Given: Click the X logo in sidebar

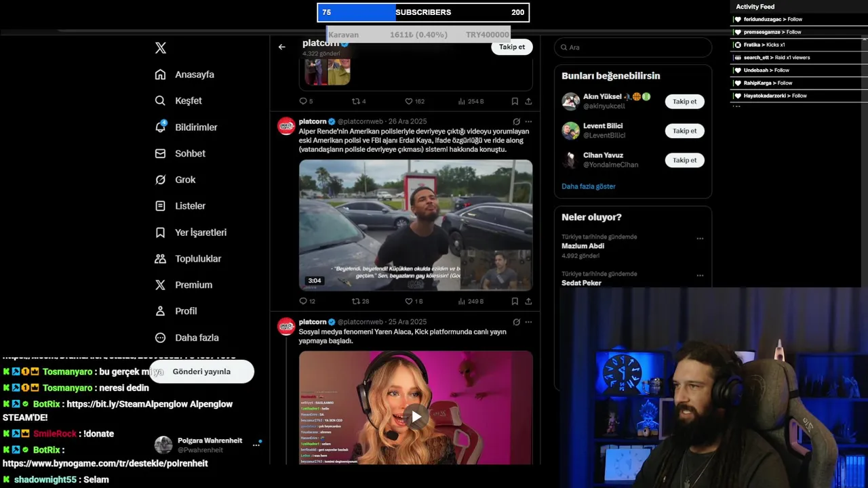Looking at the screenshot, I should pos(161,48).
